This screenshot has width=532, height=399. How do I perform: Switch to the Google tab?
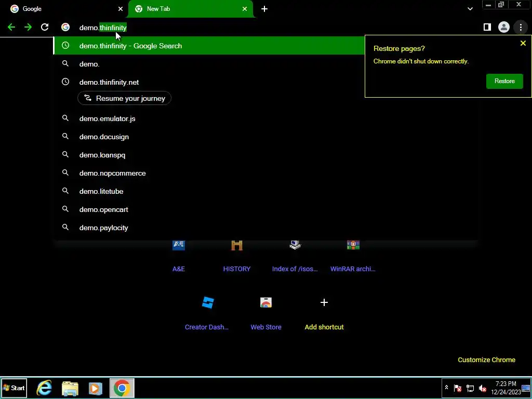click(64, 9)
